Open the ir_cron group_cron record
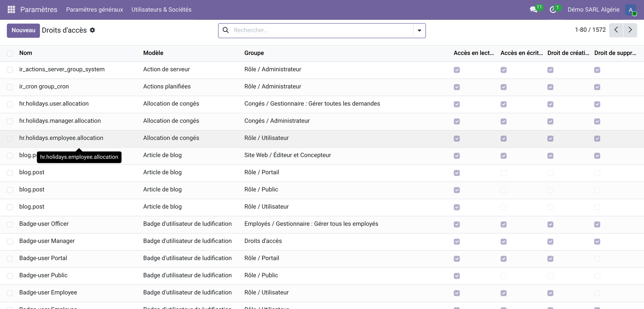 click(44, 86)
